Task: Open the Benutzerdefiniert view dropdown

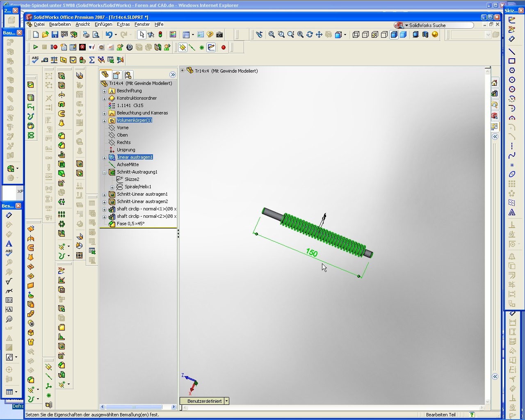Action: pyautogui.click(x=226, y=401)
